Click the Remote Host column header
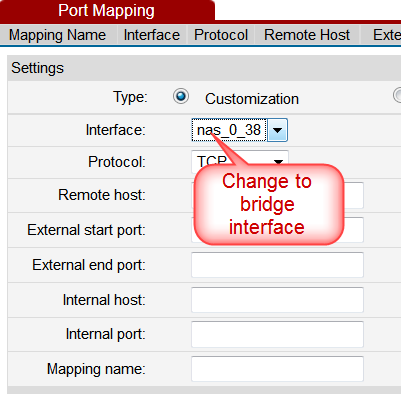 (x=307, y=35)
